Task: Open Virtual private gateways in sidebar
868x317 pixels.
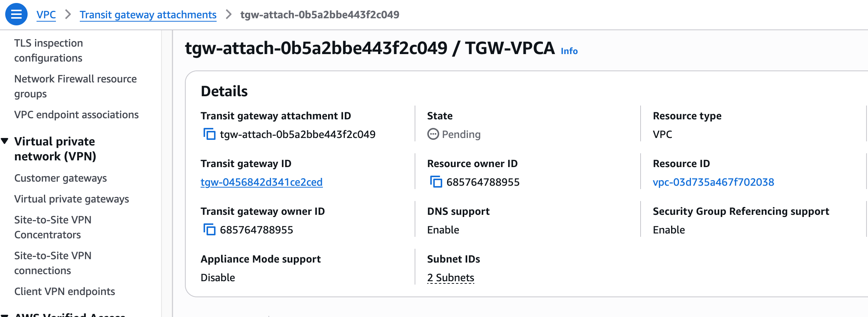Action: pyautogui.click(x=72, y=199)
